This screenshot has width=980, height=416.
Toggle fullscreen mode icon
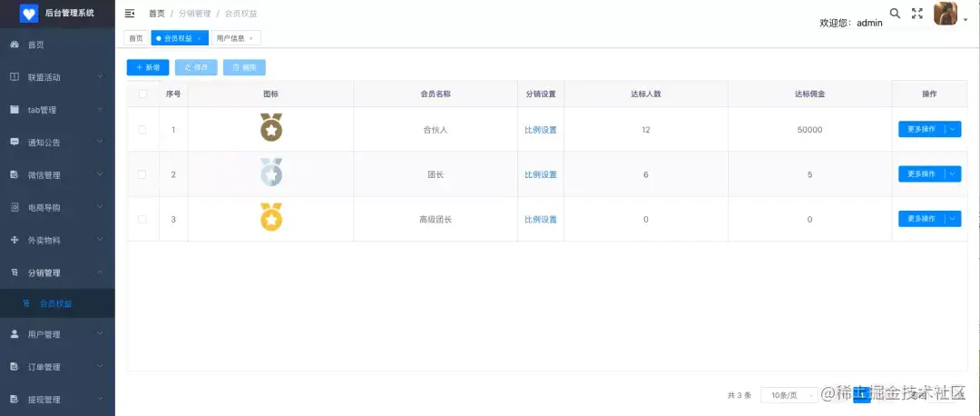point(916,13)
